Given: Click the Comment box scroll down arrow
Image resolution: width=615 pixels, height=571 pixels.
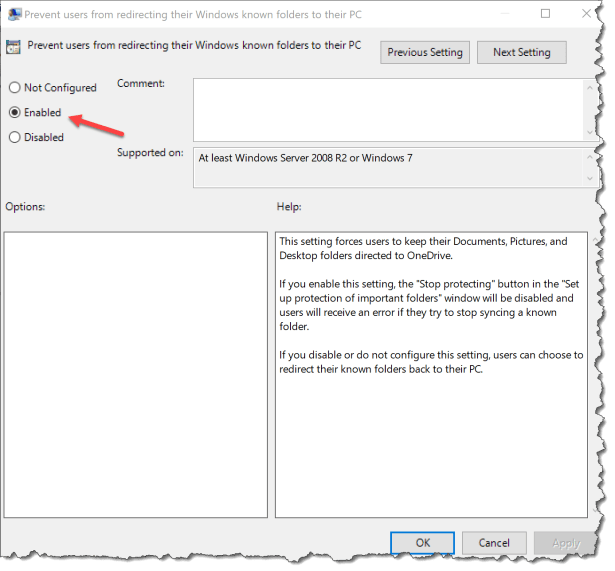Looking at the screenshot, I should click(587, 132).
